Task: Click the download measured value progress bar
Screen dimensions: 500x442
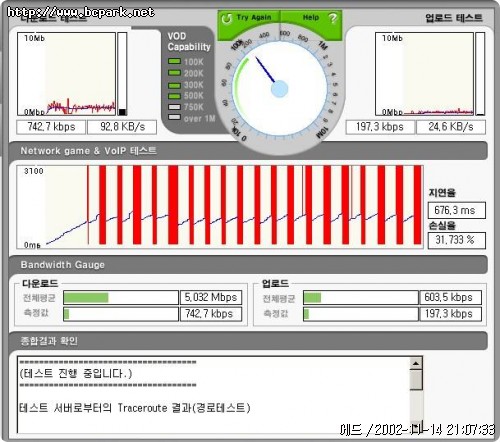Action: pos(121,314)
